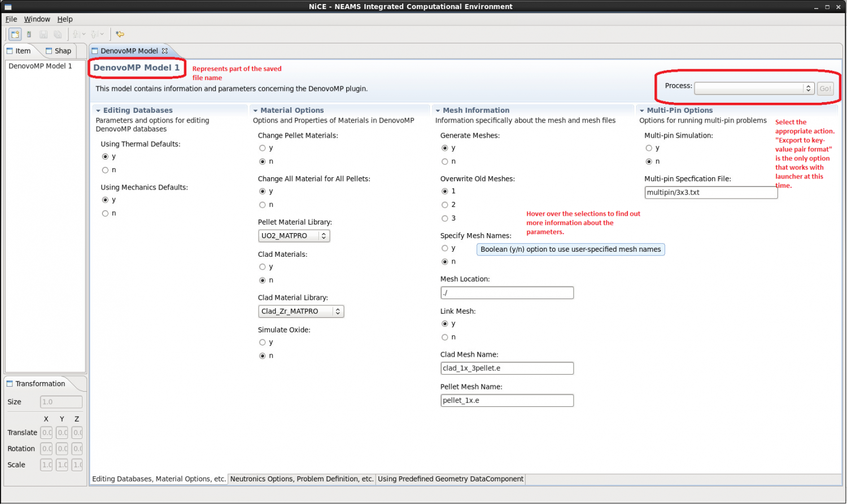
Task: Select the DenovoMP Model editor tab
Action: [129, 51]
